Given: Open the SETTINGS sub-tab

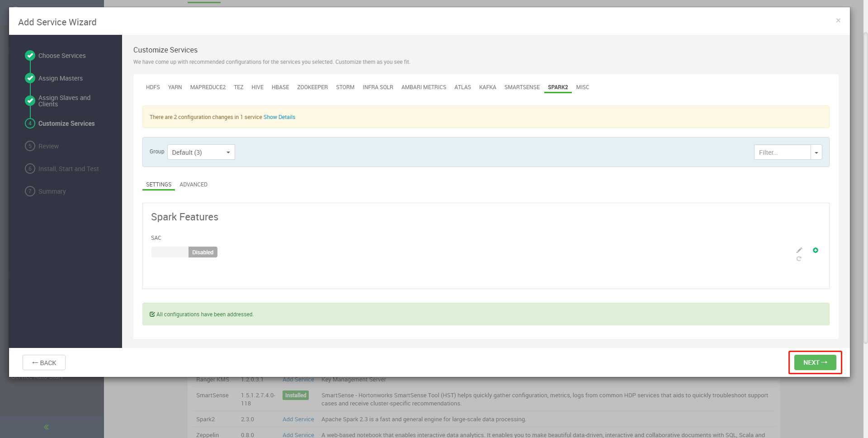Looking at the screenshot, I should pos(159,185).
